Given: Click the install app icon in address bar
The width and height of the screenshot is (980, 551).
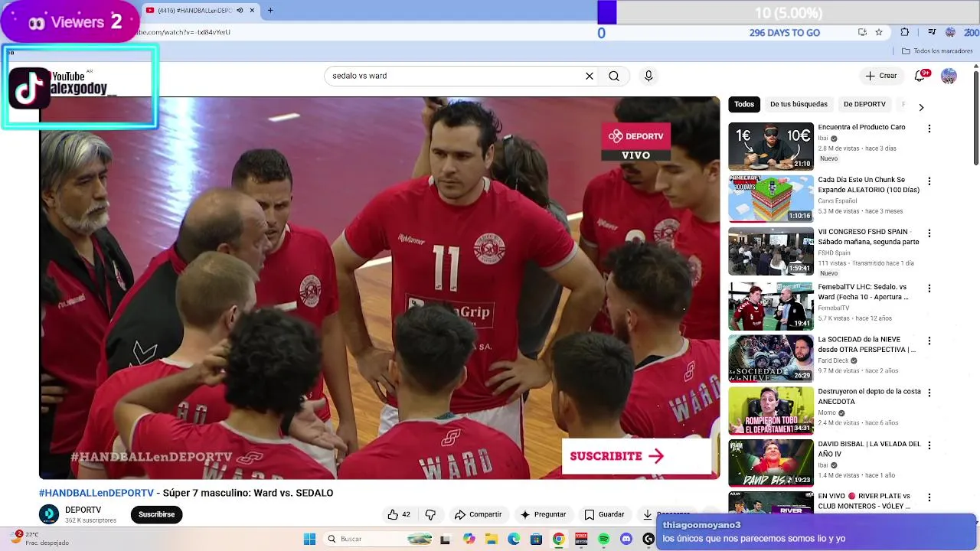Looking at the screenshot, I should coord(862,32).
